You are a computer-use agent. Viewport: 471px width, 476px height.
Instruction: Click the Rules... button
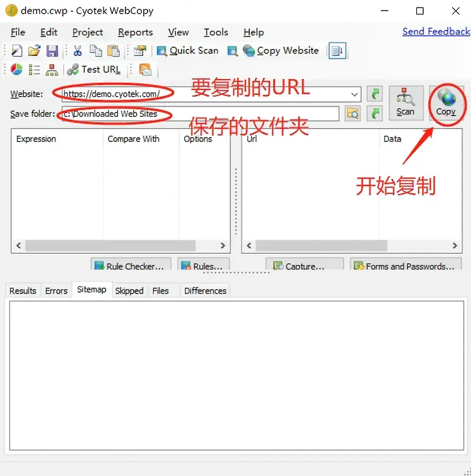click(203, 265)
